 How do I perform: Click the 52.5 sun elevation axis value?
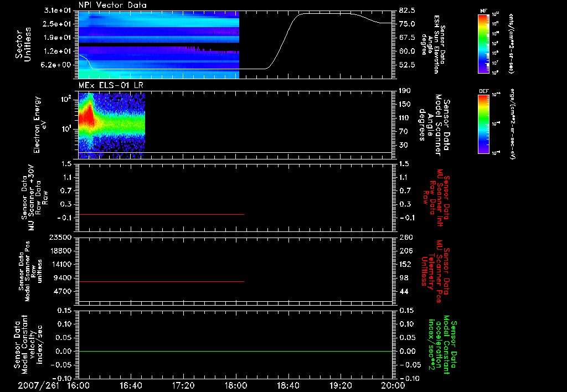pyautogui.click(x=407, y=65)
